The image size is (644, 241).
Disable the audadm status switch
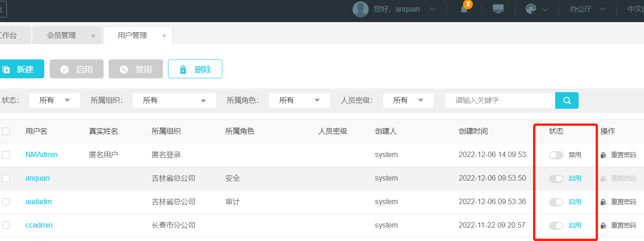point(556,202)
